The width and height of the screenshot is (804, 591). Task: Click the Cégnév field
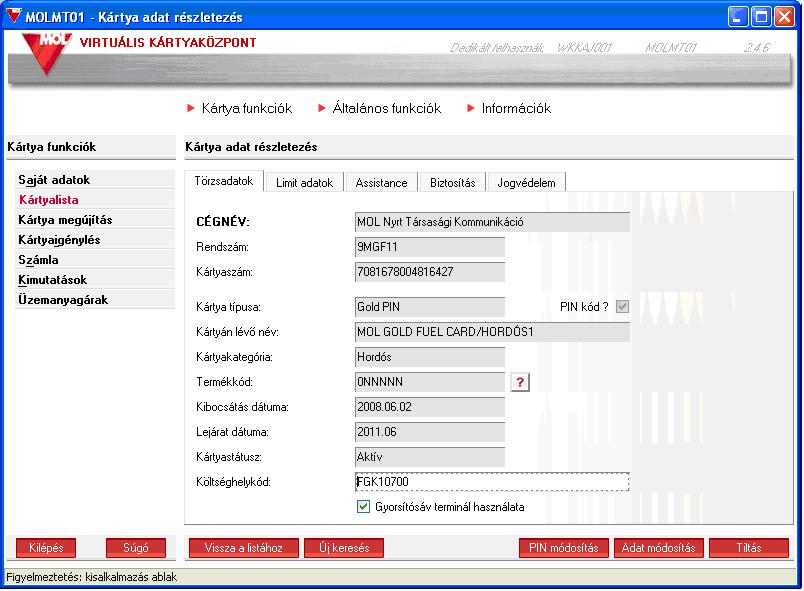pyautogui.click(x=492, y=222)
